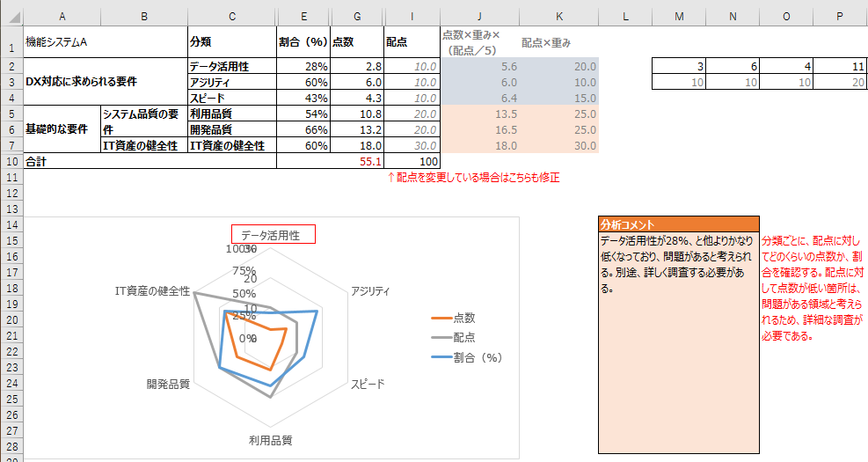Click cell with value 11 in column P

(x=840, y=67)
